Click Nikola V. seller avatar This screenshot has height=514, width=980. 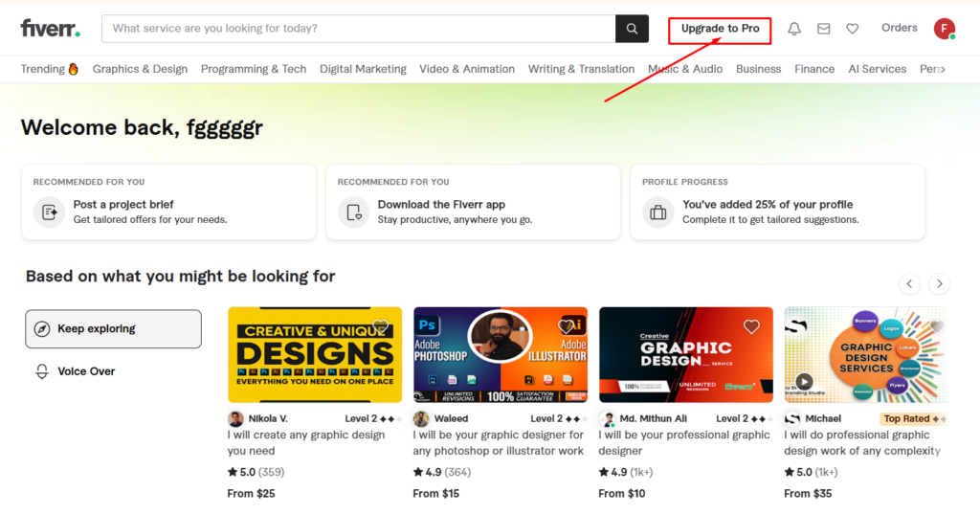(235, 419)
